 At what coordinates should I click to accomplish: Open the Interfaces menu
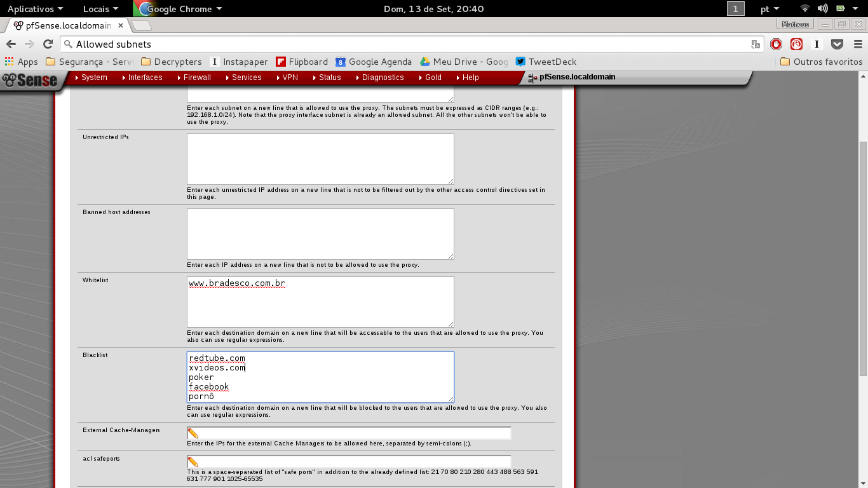(142, 78)
